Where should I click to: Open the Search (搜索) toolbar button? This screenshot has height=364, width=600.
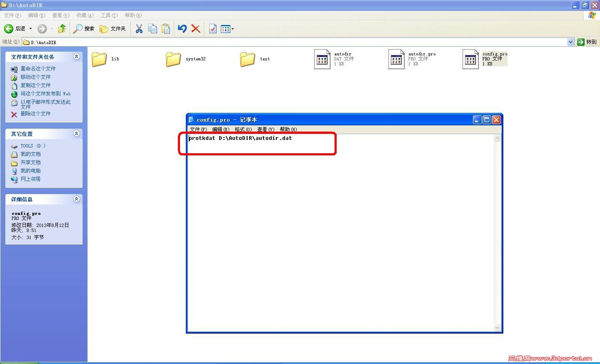[84, 29]
